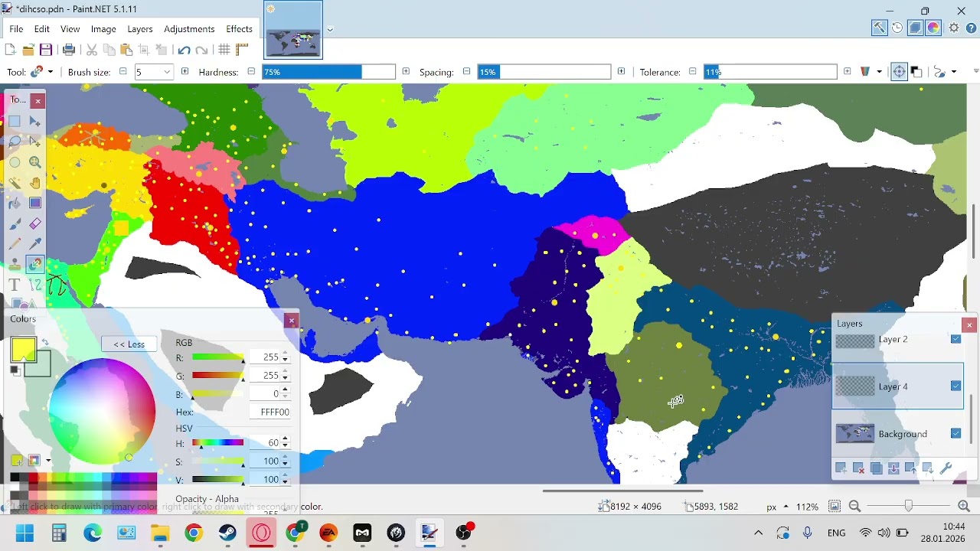Select the Clone Stamp tool

click(15, 265)
